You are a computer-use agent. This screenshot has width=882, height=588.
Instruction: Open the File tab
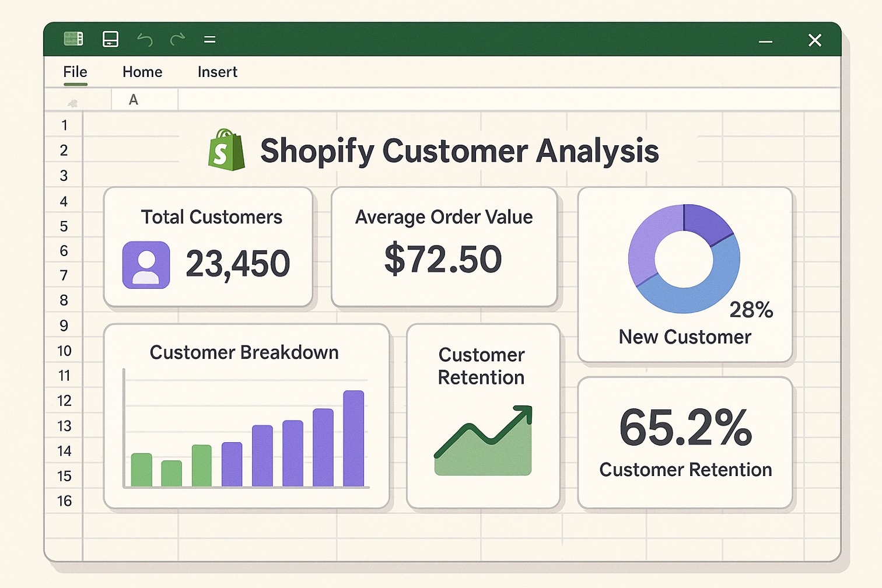(75, 72)
